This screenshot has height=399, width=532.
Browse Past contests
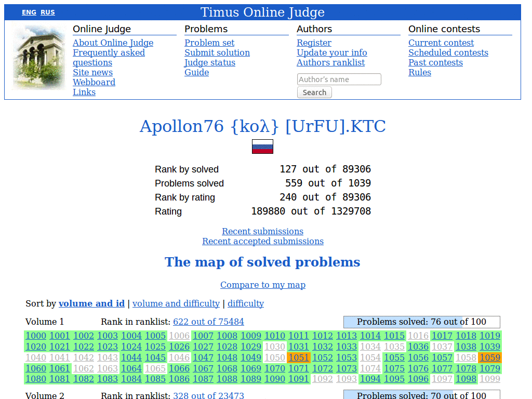(x=435, y=62)
